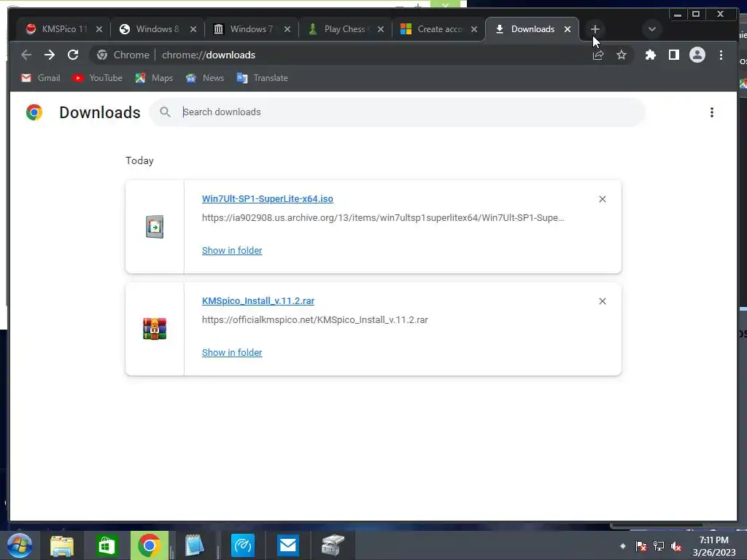Remove KMSpico rar from downloads list

(602, 301)
